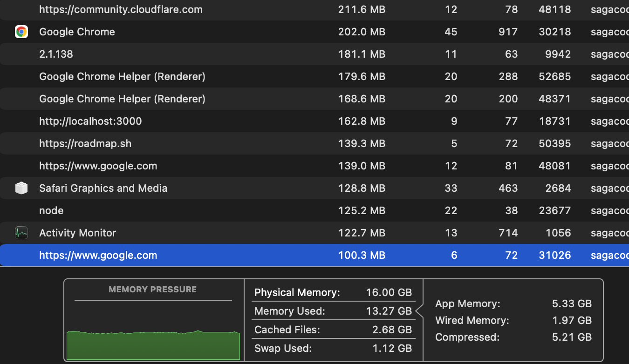Select https://www.google.com name in PID 48081 row
This screenshot has width=629, height=364.
98,166
